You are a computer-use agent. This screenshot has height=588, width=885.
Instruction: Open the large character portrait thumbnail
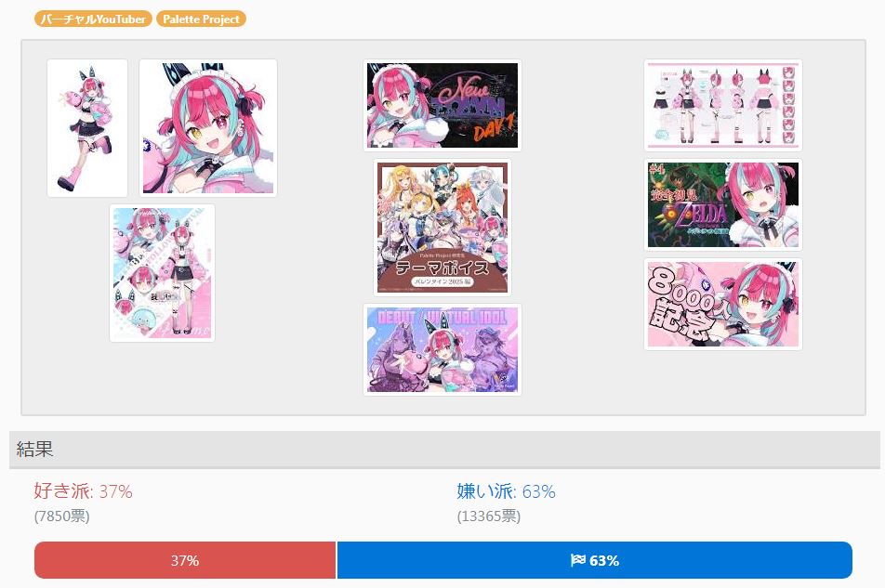click(208, 128)
